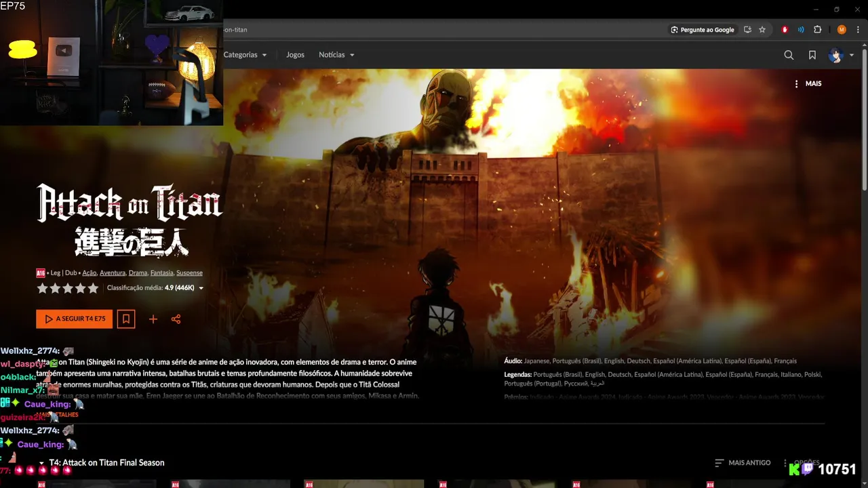
Task: Open the Crunchyroll search icon
Action: (789, 55)
